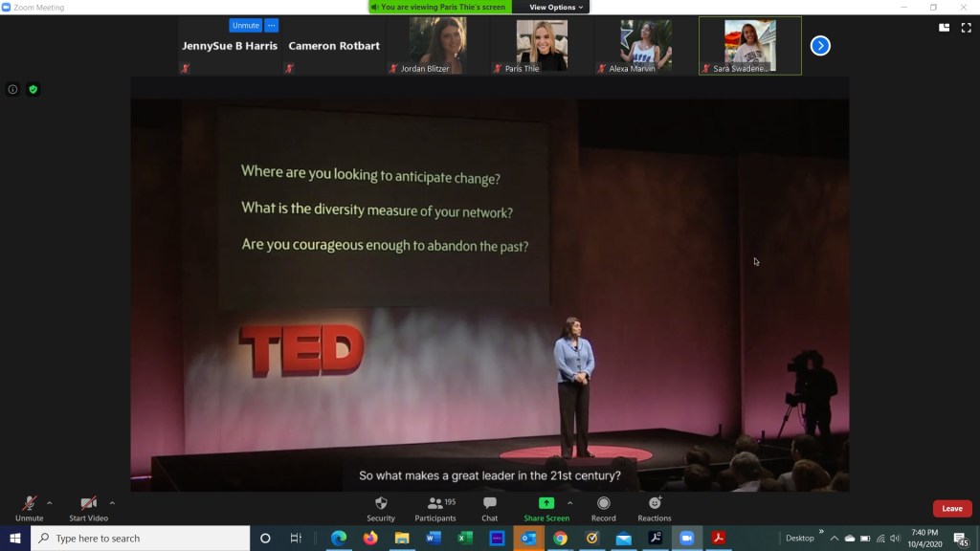
Task: Click the green encryption shield icon
Action: click(33, 89)
